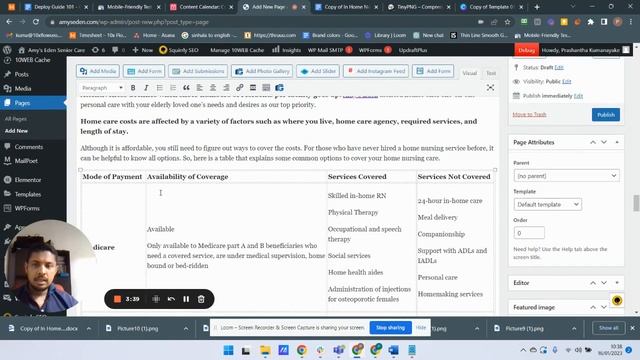
Task: Click the Add Photo Gallery button
Action: point(262,71)
